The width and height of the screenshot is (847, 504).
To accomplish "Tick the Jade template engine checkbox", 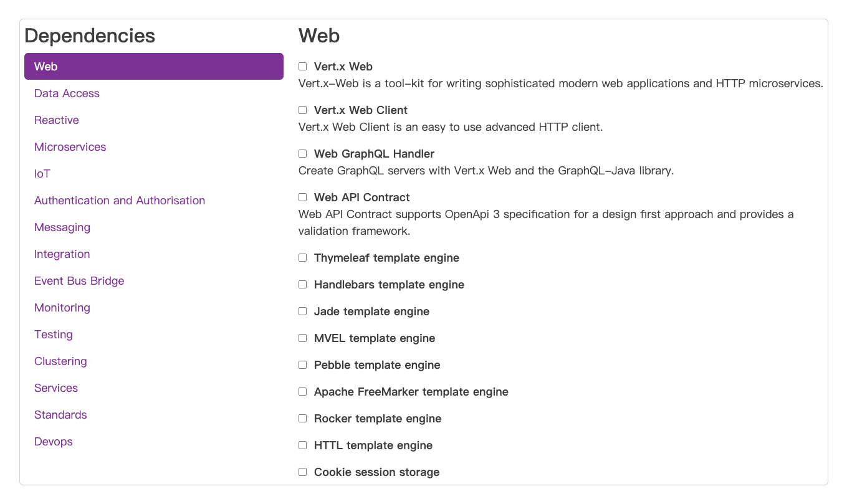I will coord(302,311).
